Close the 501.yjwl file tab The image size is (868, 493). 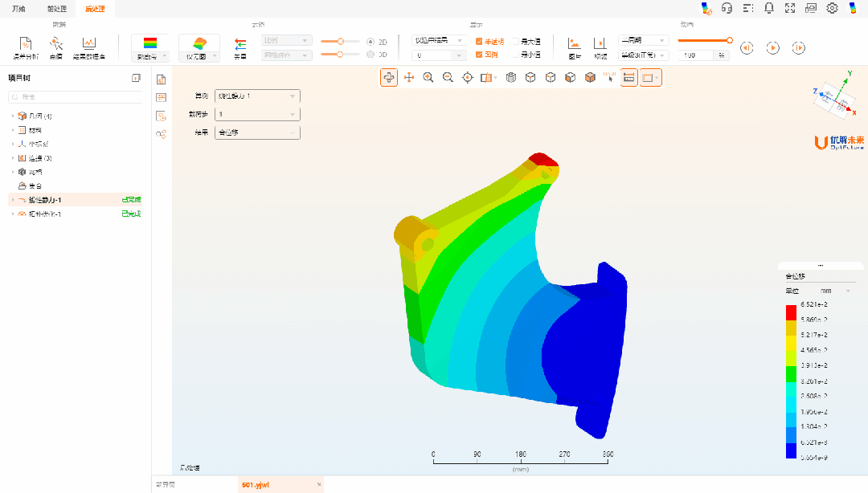(319, 485)
